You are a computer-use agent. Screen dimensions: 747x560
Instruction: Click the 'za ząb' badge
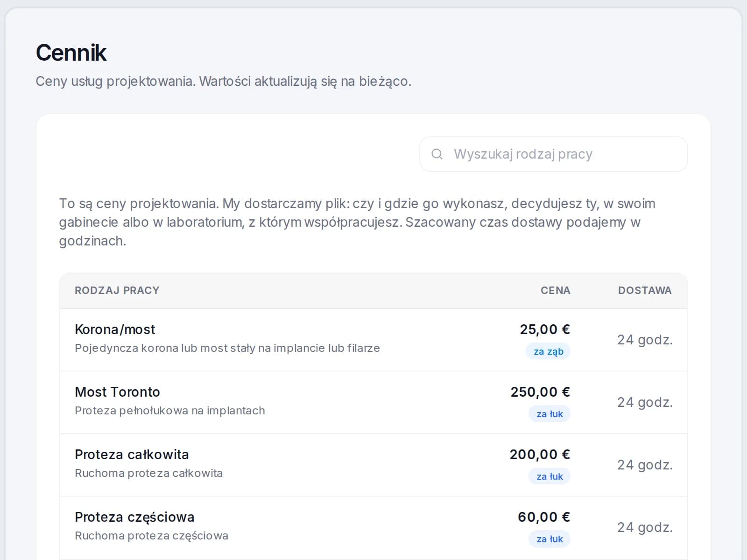(x=548, y=351)
